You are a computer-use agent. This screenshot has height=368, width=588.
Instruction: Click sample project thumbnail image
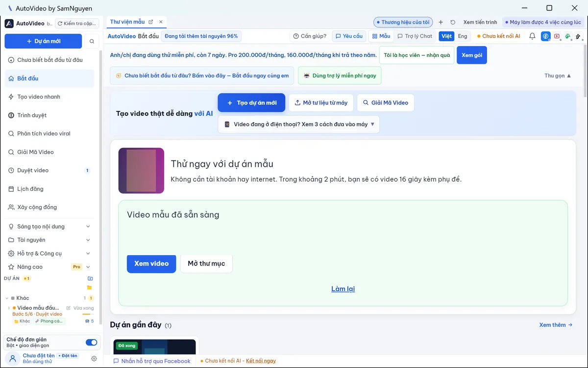pos(141,171)
